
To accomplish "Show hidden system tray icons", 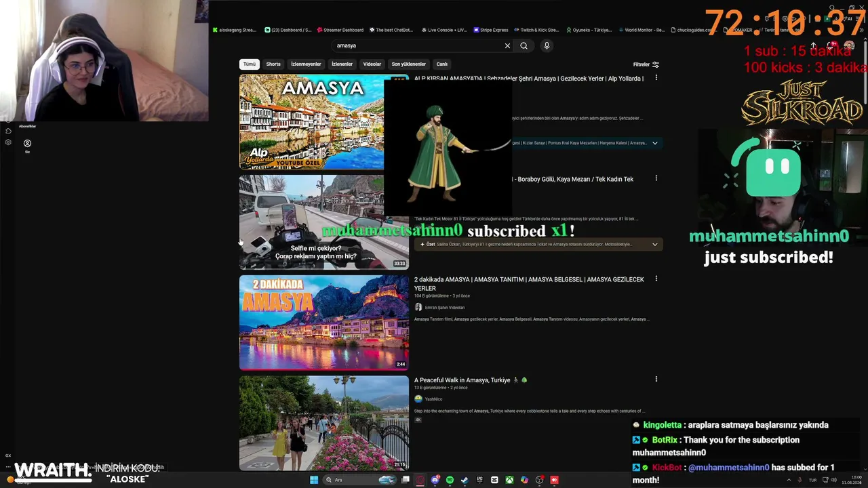I will [789, 480].
